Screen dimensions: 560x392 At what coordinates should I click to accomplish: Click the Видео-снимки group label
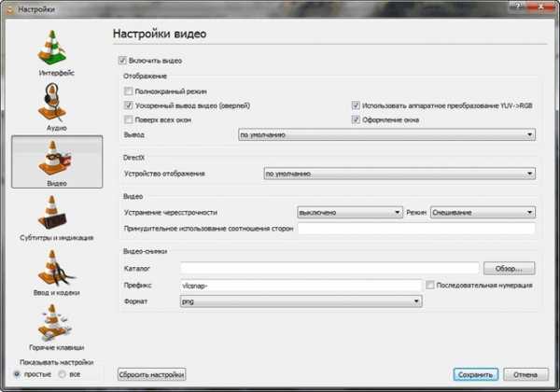[145, 251]
